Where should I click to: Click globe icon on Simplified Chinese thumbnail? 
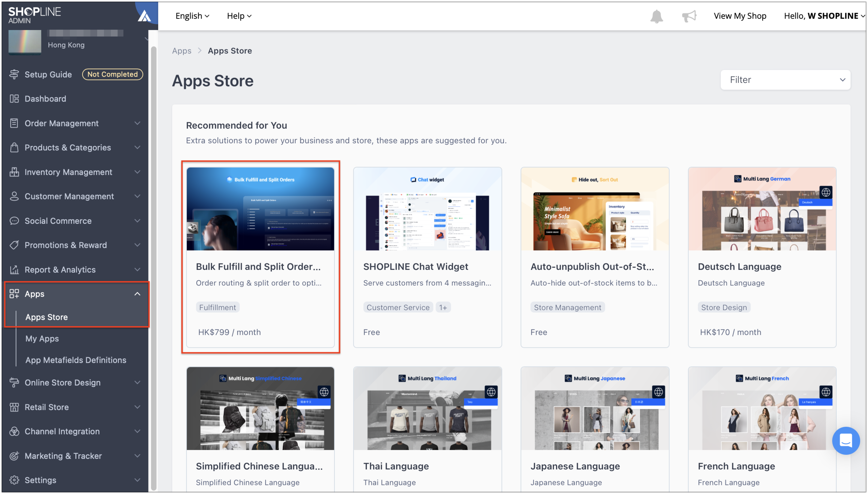click(324, 392)
